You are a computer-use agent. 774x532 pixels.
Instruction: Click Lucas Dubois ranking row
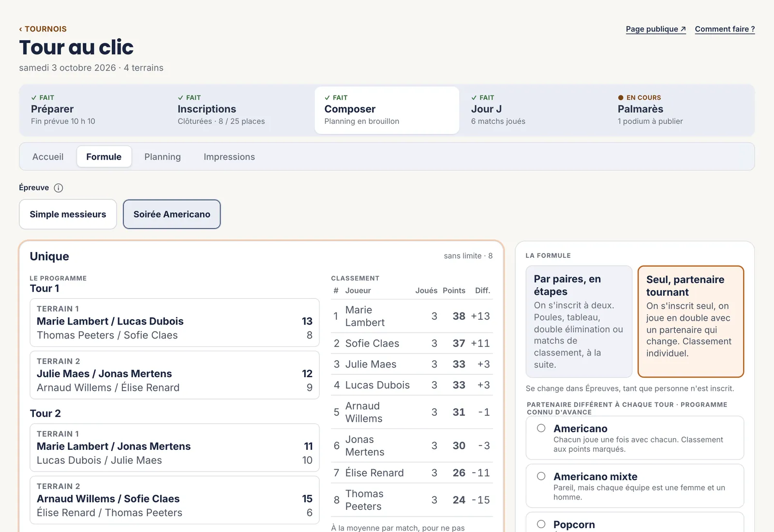pos(412,385)
